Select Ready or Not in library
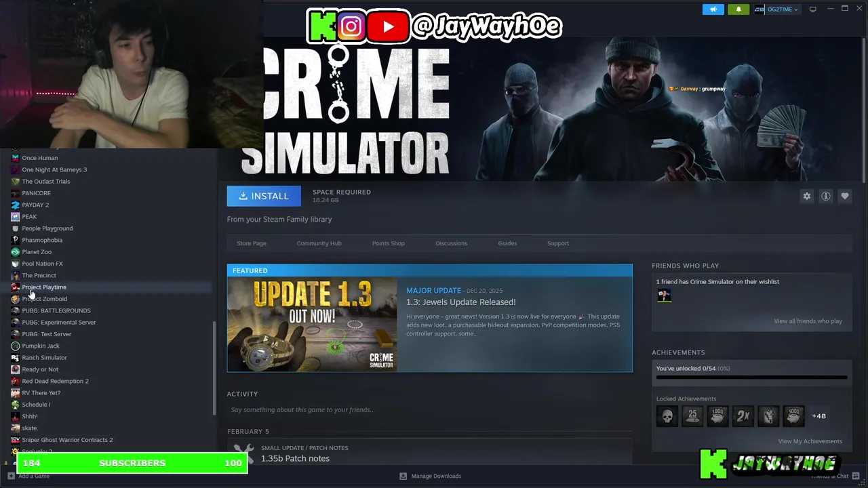Viewport: 868px width, 488px height. [40, 369]
